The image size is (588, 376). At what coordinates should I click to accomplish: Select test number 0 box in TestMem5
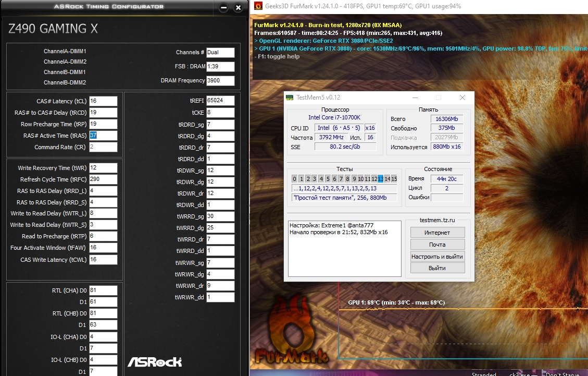(294, 179)
